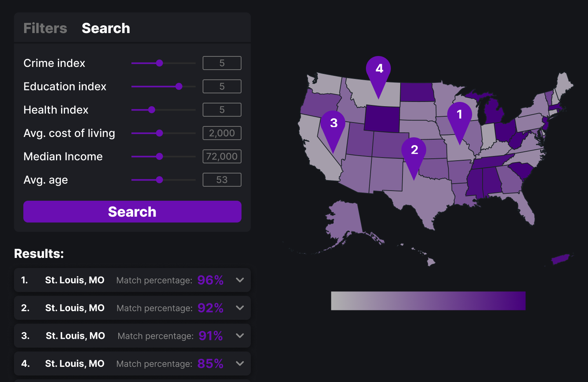Screen dimensions: 588x382
Task: Click the Education index slider handle
Action: (179, 86)
